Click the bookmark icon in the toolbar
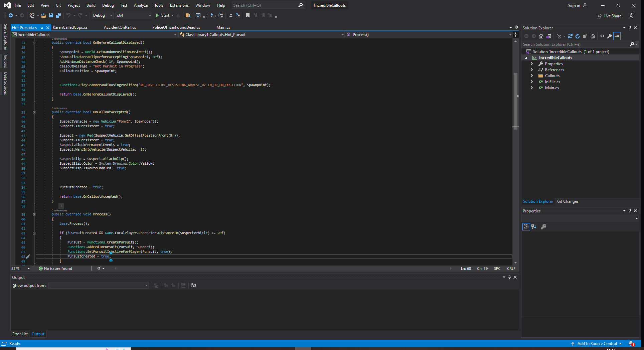Viewport: 644px width, 350px height. (248, 15)
